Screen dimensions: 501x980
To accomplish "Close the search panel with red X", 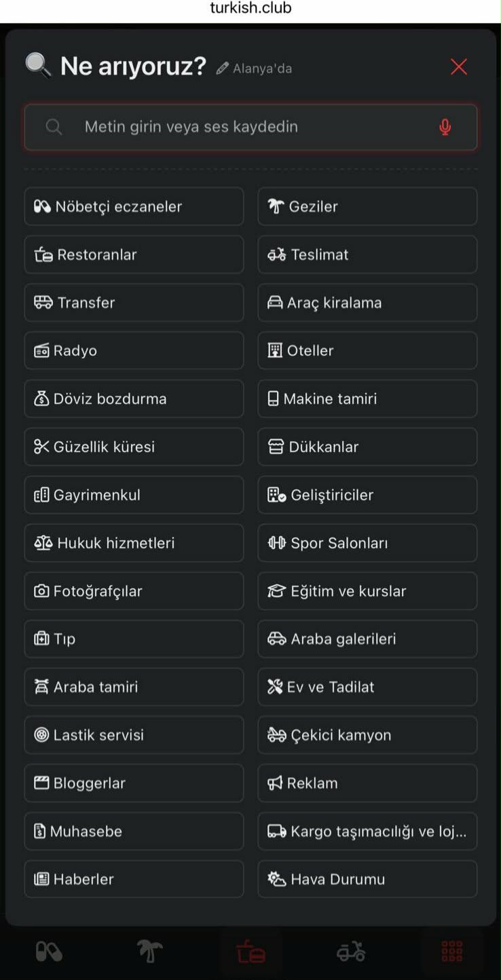I will pos(459,67).
